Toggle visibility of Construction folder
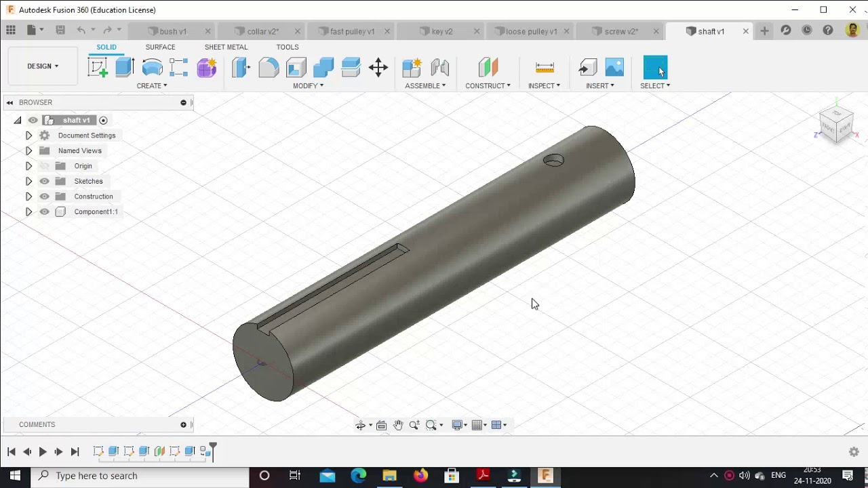The width and height of the screenshot is (868, 488). coord(45,197)
